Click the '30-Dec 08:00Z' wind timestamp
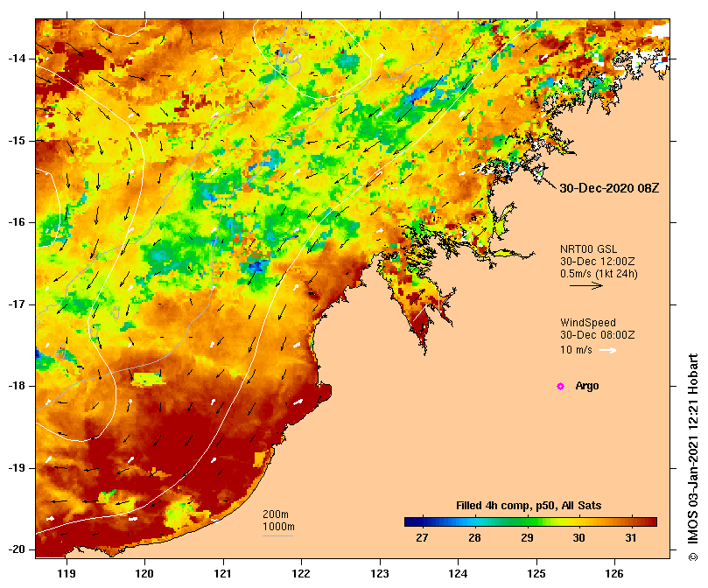This screenshot has height=588, width=708. [598, 335]
